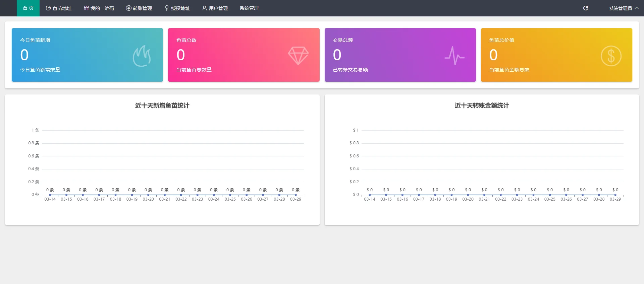
Task: Click the 03-29 data point in the transfer chart
Action: click(615, 195)
